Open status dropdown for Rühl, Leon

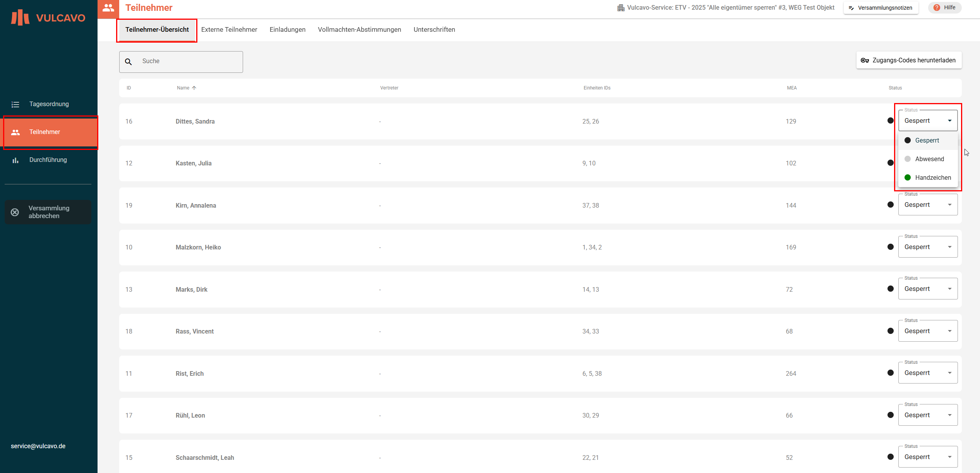click(x=928, y=415)
